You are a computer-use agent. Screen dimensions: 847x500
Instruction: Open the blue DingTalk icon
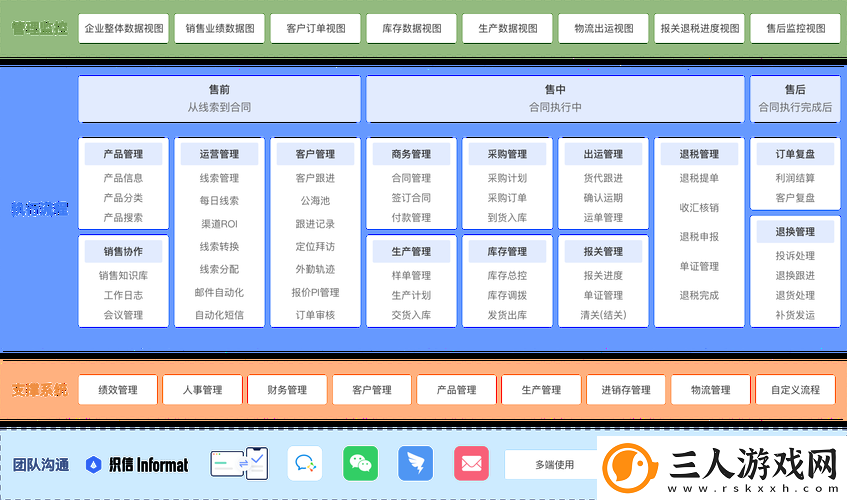[x=415, y=463]
